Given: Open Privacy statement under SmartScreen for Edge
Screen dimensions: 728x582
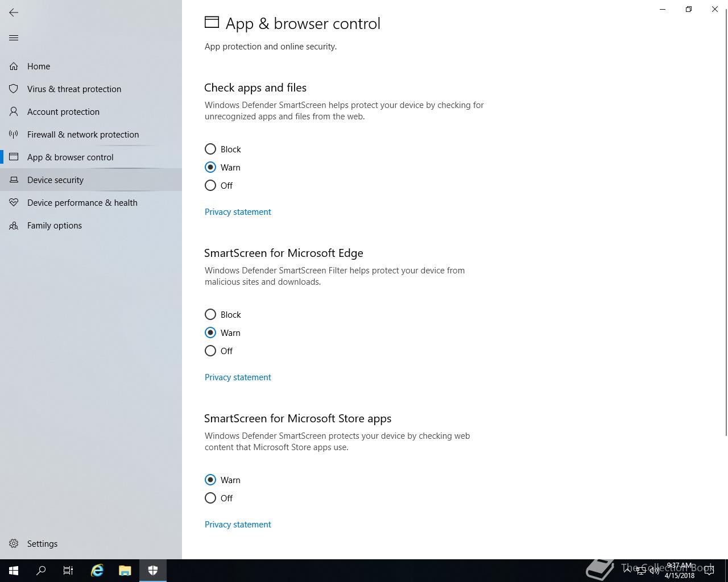Looking at the screenshot, I should pyautogui.click(x=238, y=377).
